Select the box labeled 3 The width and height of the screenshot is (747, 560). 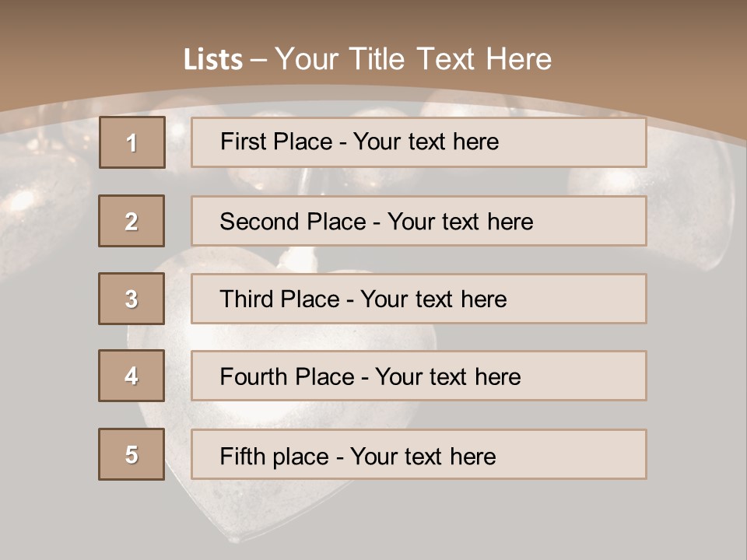(x=132, y=299)
